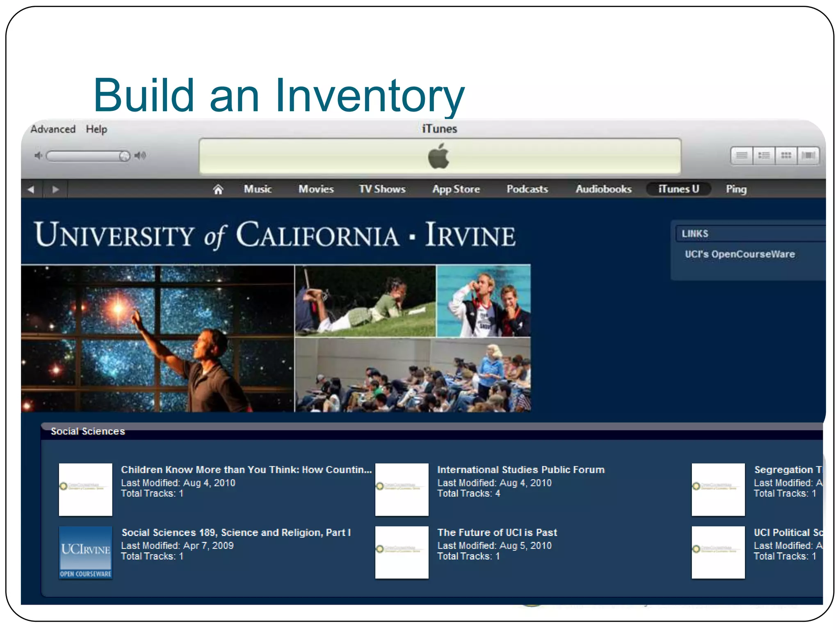Switch to grid view

(x=786, y=155)
